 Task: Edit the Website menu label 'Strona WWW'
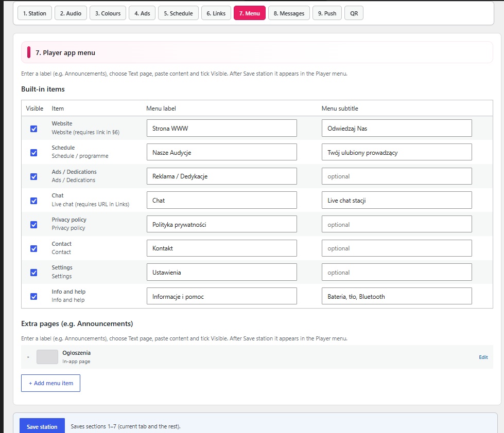click(x=222, y=128)
